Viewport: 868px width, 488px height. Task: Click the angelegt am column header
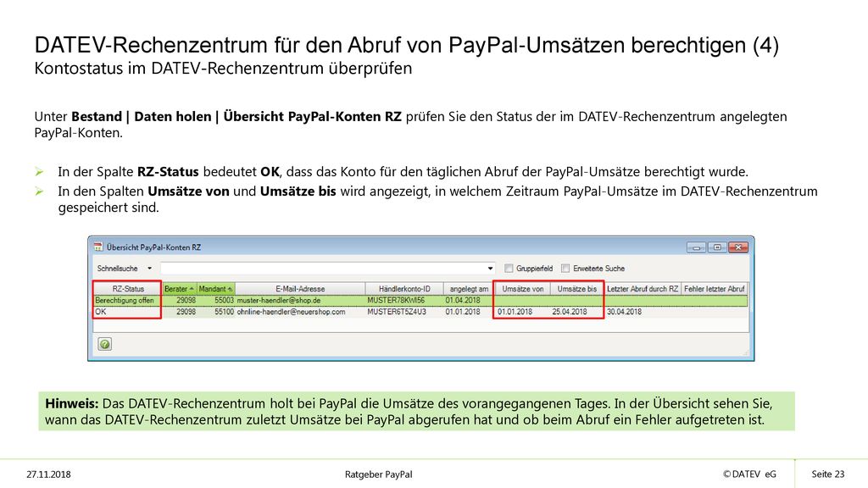pos(468,289)
